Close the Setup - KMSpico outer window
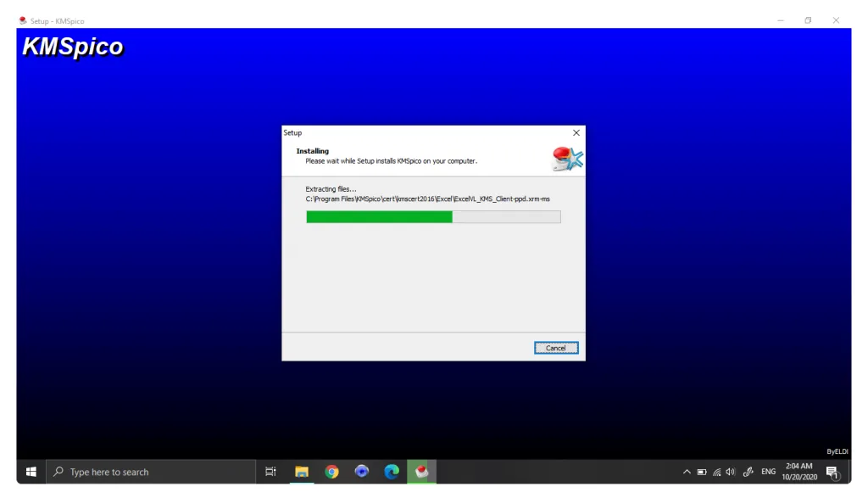 click(836, 20)
